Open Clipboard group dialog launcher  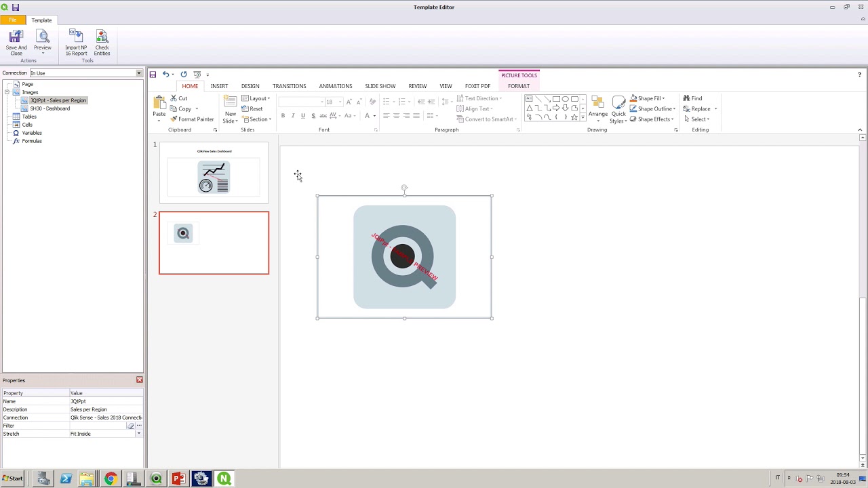(216, 129)
